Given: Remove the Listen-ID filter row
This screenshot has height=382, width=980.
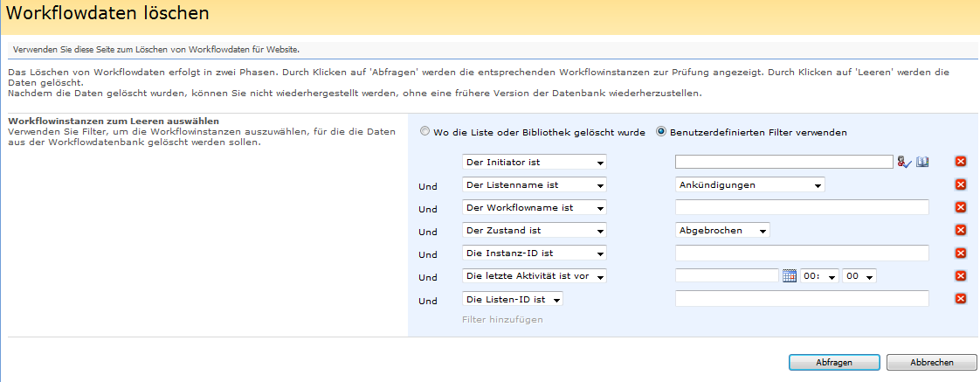Looking at the screenshot, I should [x=961, y=298].
